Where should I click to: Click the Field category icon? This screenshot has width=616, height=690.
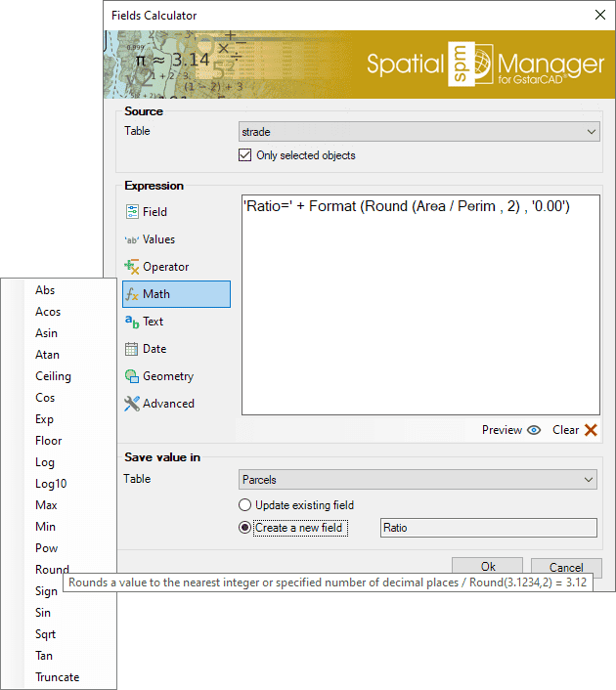132,212
